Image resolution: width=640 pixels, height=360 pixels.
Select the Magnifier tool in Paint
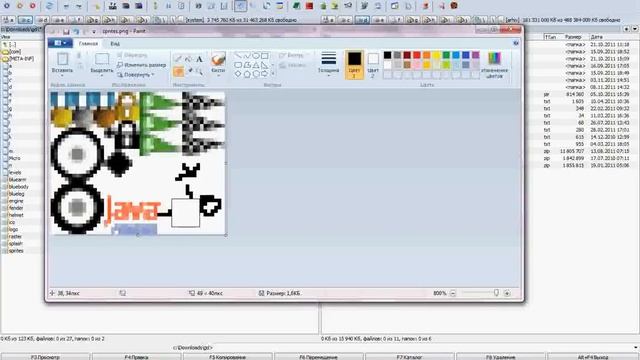(199, 72)
